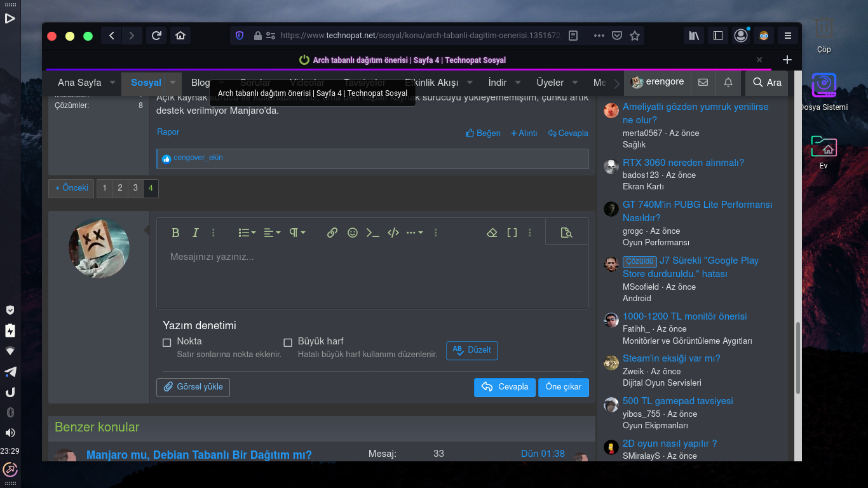
Task: Click into the Mesajınızı yazınız message field
Action: click(372, 276)
